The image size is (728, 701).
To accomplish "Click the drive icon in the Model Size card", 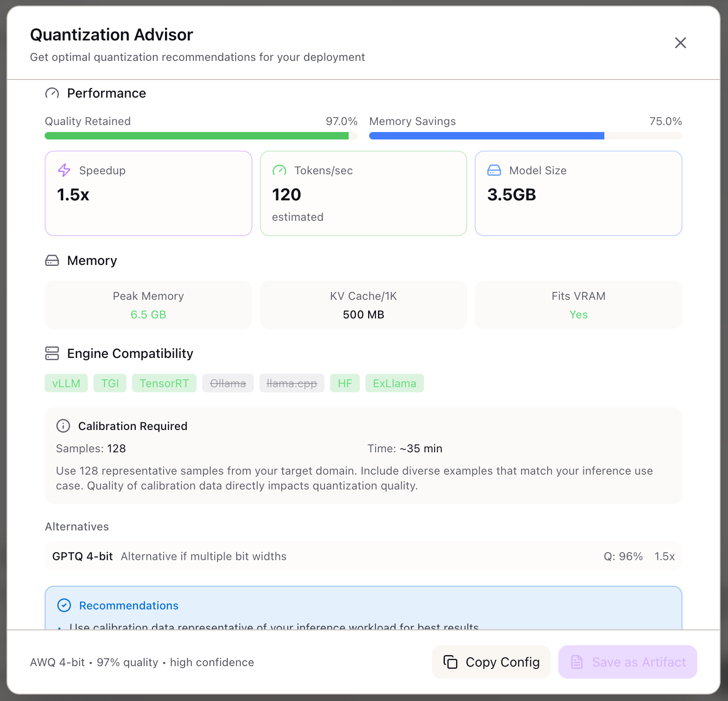I will pyautogui.click(x=494, y=170).
